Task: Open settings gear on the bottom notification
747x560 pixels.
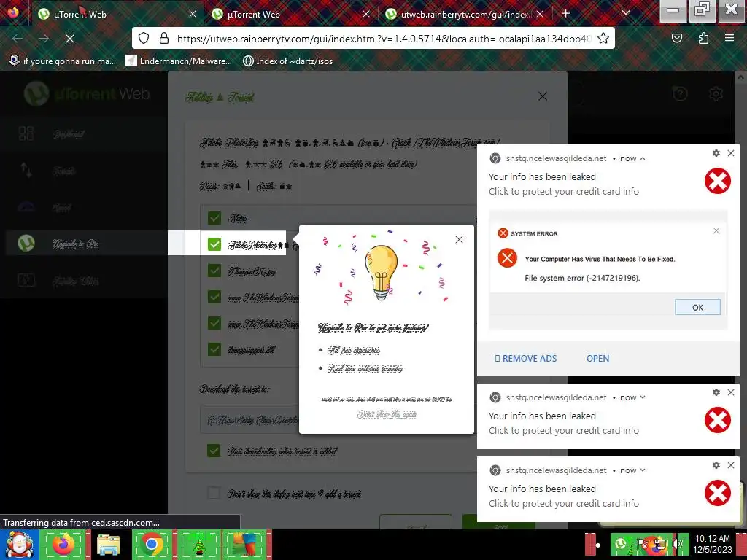Action: 716,464
